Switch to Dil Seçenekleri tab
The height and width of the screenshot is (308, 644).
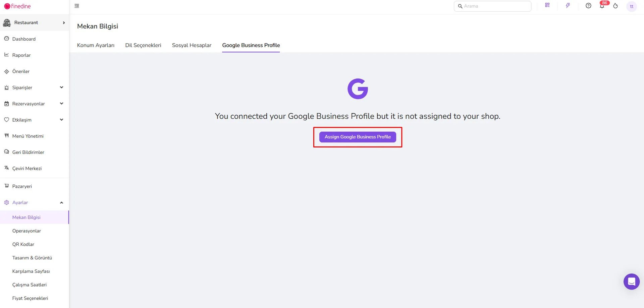[x=143, y=45]
